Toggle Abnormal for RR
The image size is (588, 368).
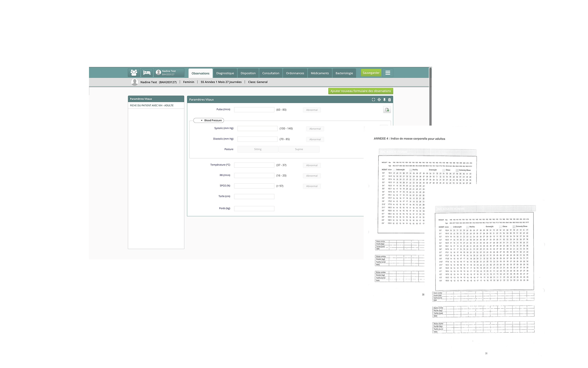[x=312, y=176]
